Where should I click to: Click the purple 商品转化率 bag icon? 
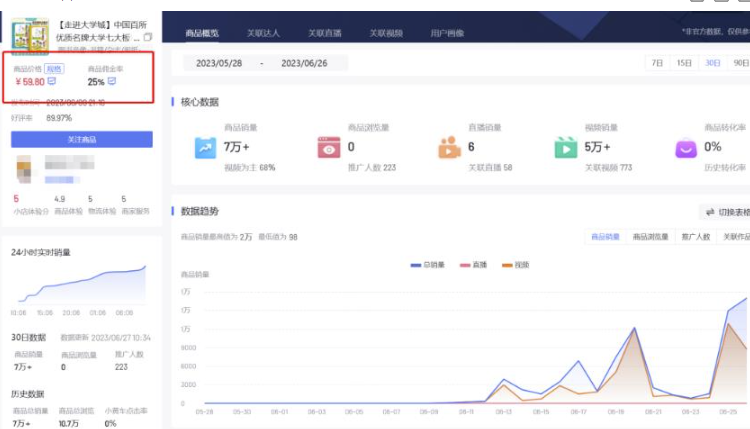click(x=685, y=147)
